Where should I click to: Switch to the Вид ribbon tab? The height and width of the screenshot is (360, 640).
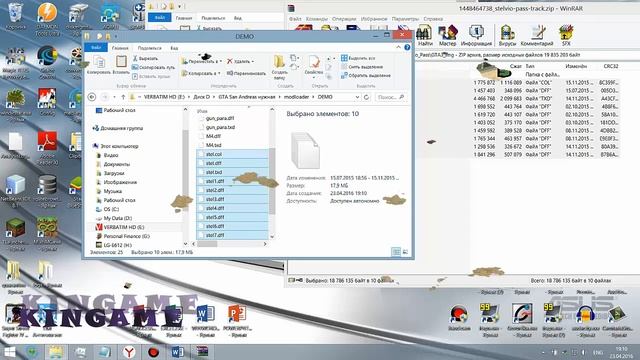tap(174, 48)
